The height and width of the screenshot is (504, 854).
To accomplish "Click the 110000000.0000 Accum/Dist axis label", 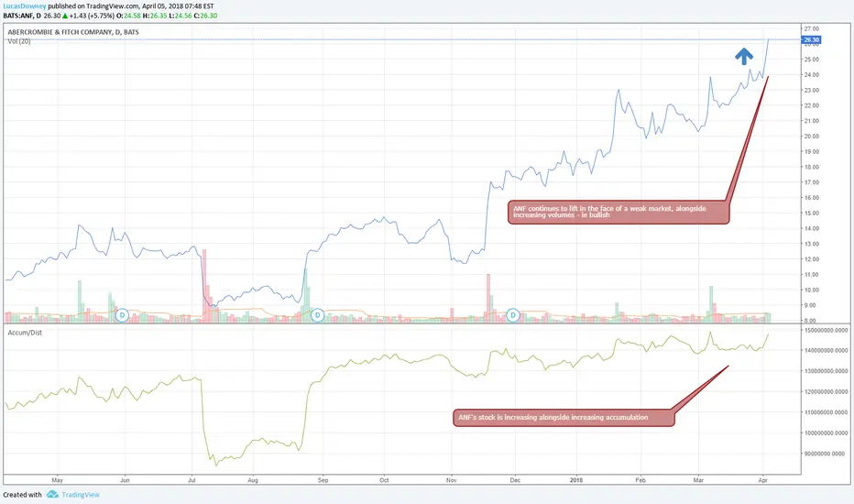I will (827, 412).
